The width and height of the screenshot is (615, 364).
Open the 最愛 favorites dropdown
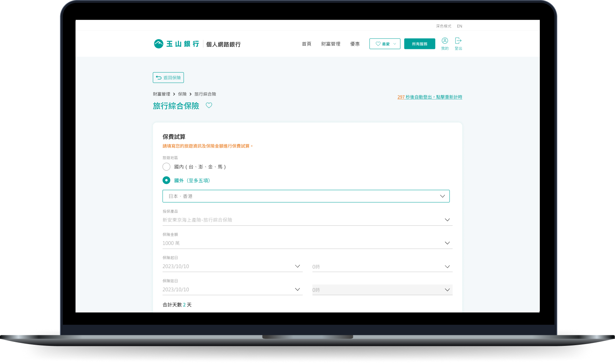(x=385, y=44)
